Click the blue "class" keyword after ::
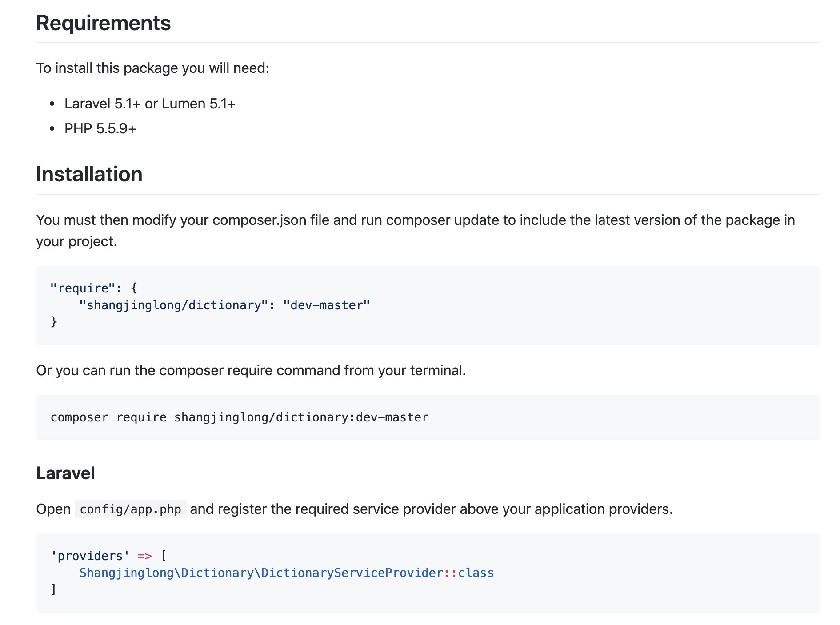This screenshot has width=840, height=625. tap(476, 573)
